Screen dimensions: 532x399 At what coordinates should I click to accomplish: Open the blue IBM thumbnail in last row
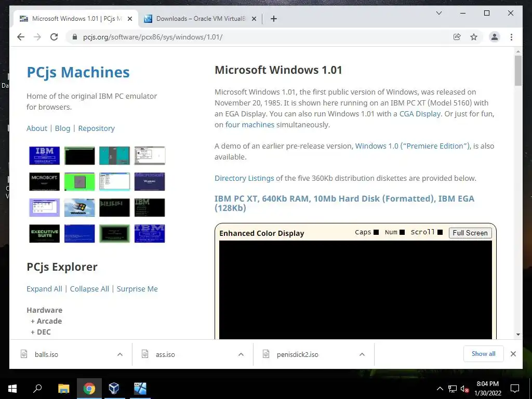coord(150,233)
